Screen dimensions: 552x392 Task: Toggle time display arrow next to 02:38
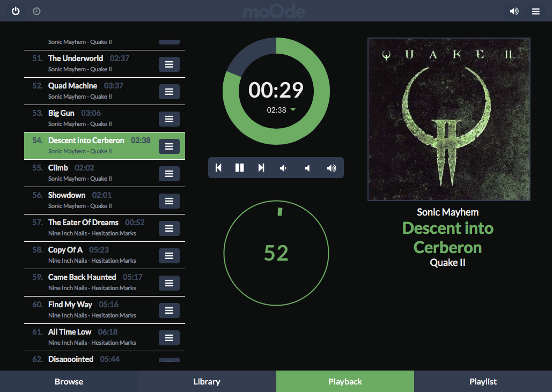(x=293, y=110)
